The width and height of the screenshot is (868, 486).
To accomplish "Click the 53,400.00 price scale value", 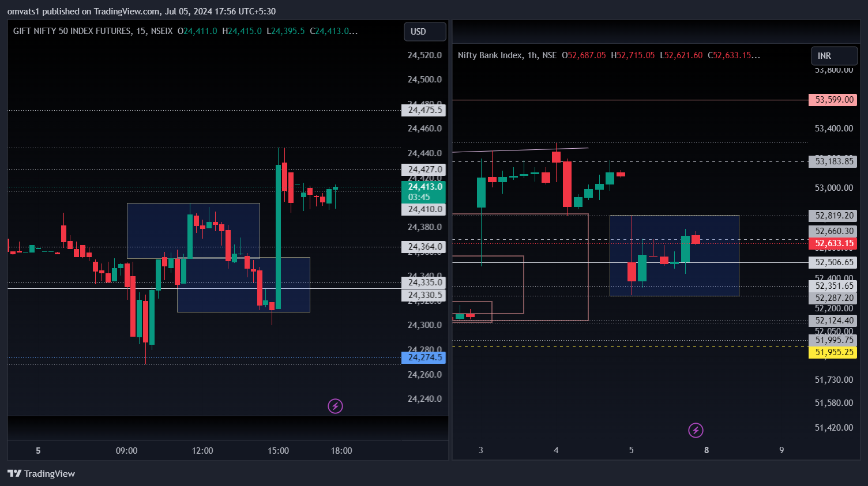I will [834, 129].
